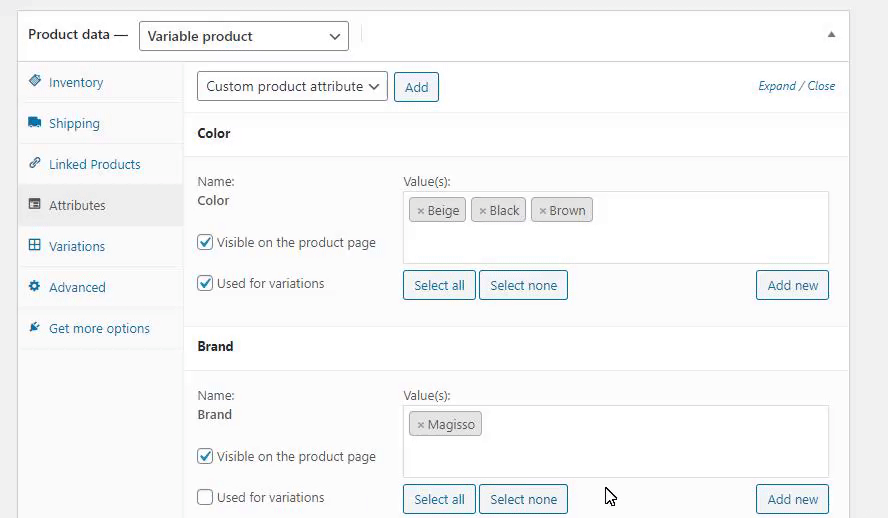Click the Expand link
This screenshot has width=888, height=518.
coord(776,86)
